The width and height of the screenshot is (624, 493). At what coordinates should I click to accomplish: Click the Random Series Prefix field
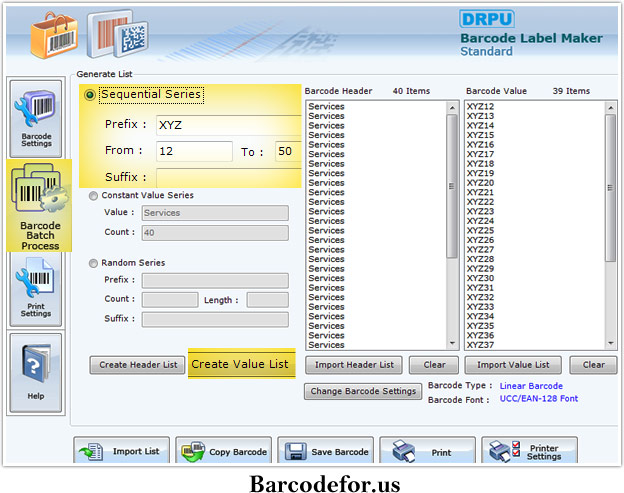(215, 281)
